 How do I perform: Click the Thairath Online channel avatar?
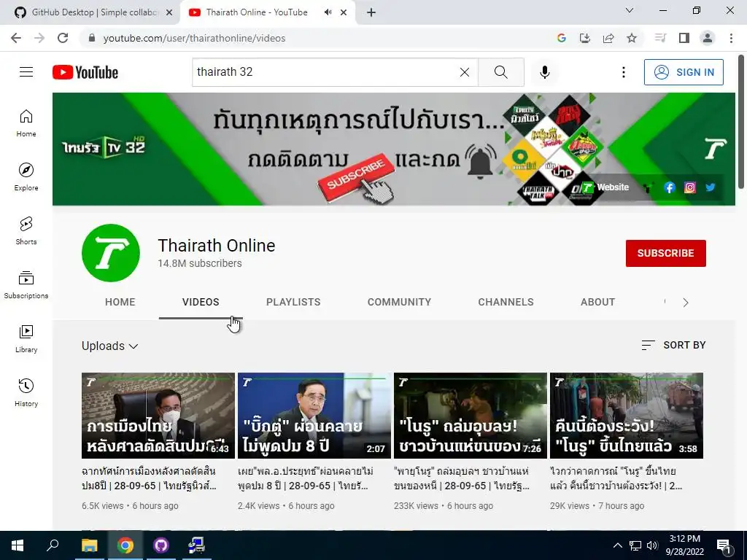[111, 253]
